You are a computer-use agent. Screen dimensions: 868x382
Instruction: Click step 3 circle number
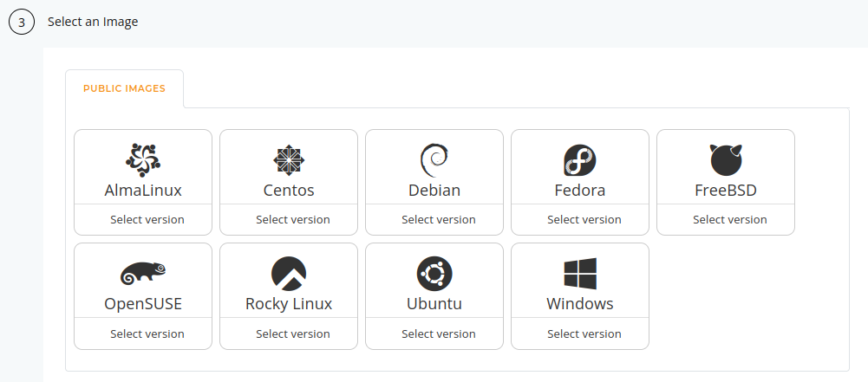tap(21, 23)
